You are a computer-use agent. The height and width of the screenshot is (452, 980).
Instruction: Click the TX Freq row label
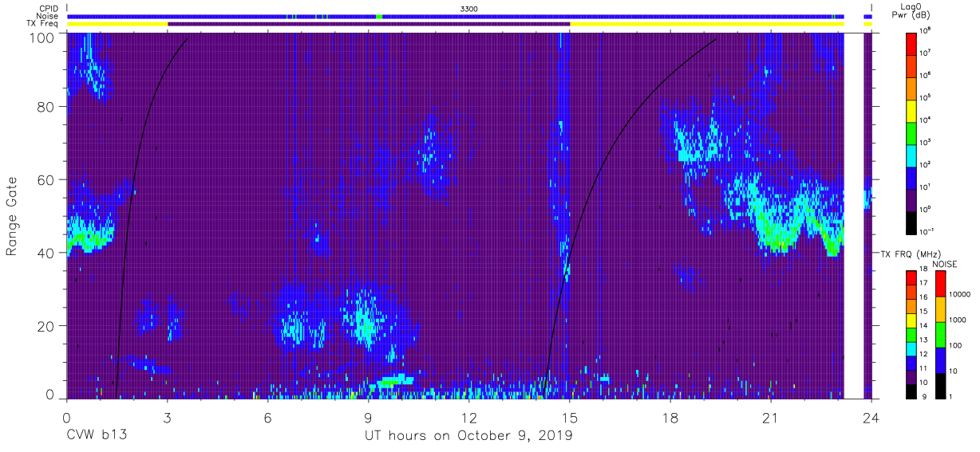click(43, 23)
